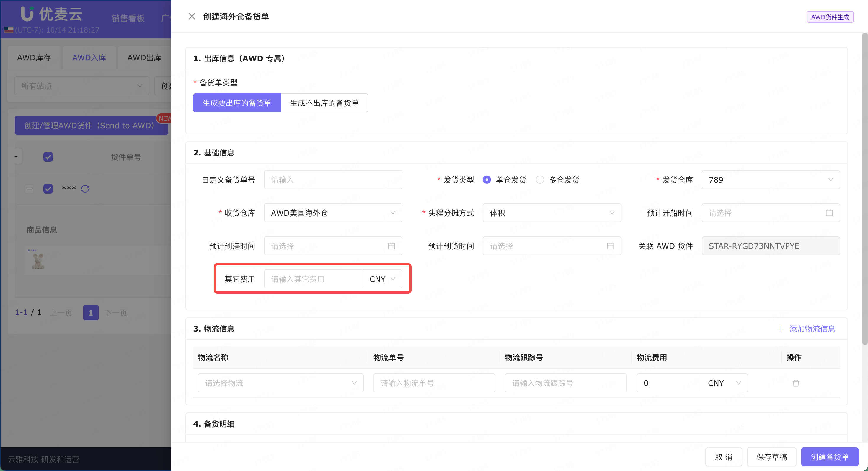868x471 pixels.
Task: Open calendar icon in 预计到港时间 field
Action: (391, 246)
